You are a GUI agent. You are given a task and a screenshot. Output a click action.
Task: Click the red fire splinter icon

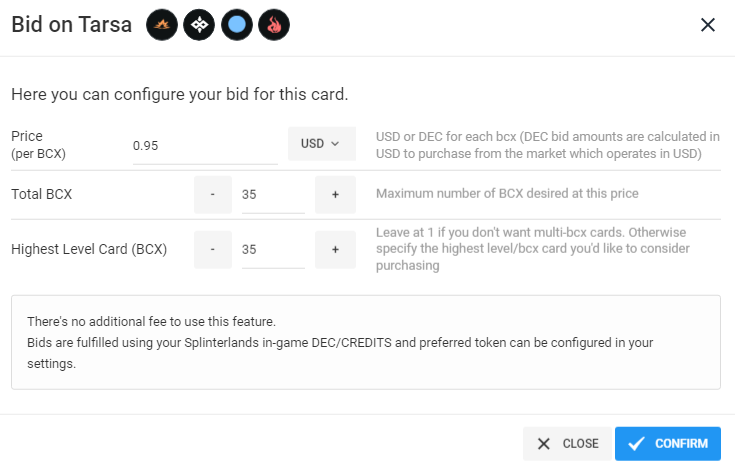(x=274, y=25)
